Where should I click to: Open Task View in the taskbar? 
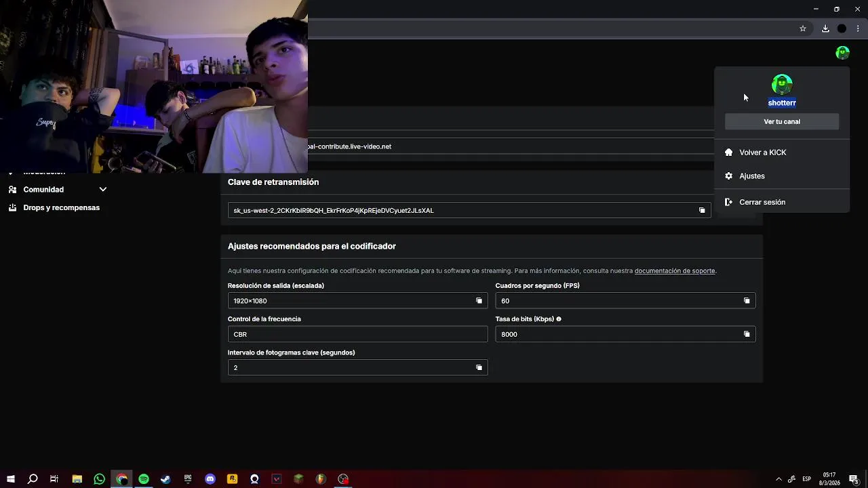(x=54, y=479)
